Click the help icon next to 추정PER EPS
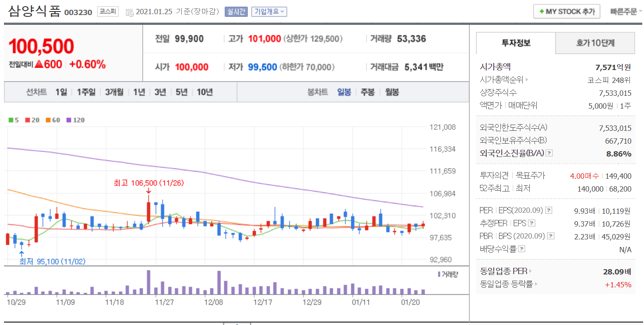644x325 pixels. 532,223
